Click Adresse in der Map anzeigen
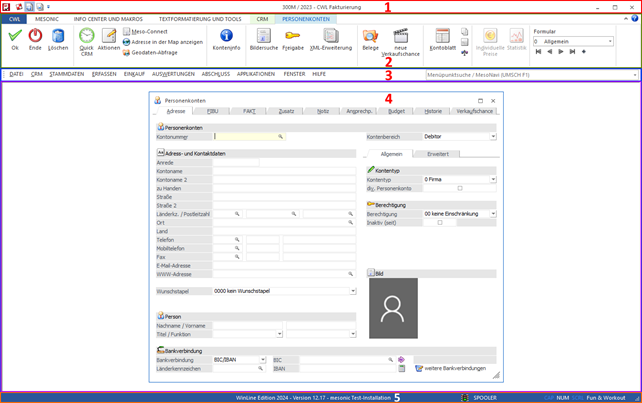Viewport: 642px width, 403px height. point(167,42)
